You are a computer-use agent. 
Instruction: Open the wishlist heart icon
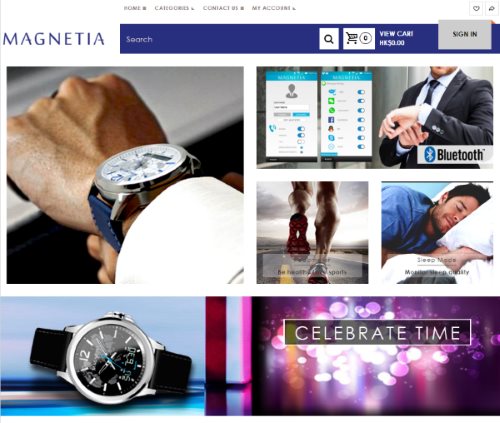click(x=476, y=8)
